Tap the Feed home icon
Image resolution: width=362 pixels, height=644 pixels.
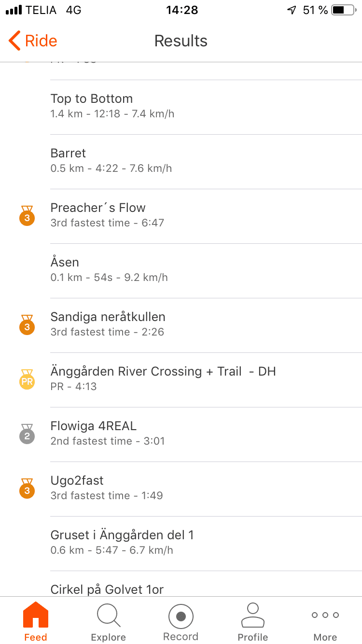(x=36, y=615)
